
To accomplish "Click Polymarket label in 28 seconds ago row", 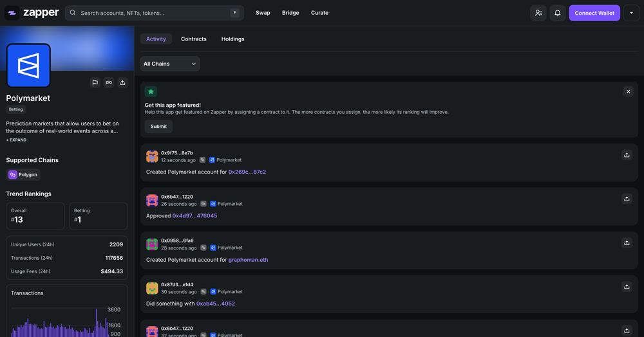I will coord(230,248).
